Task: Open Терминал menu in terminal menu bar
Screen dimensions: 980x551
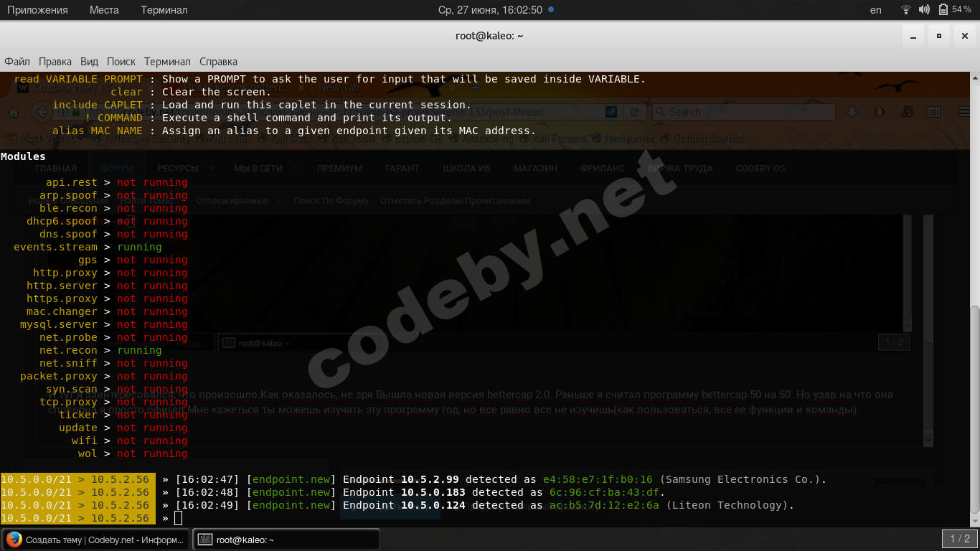Action: click(167, 62)
